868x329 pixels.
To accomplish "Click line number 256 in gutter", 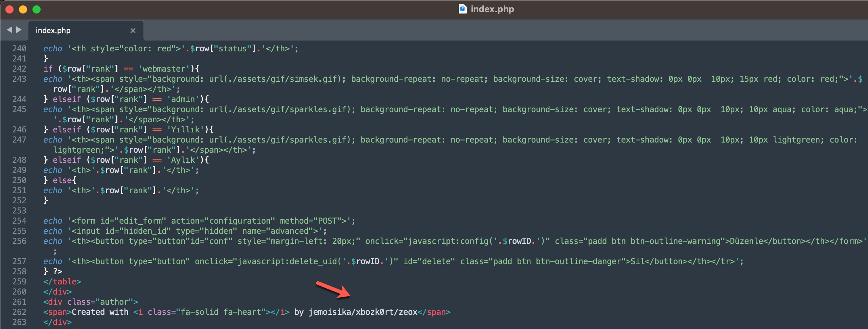I will [x=19, y=241].
